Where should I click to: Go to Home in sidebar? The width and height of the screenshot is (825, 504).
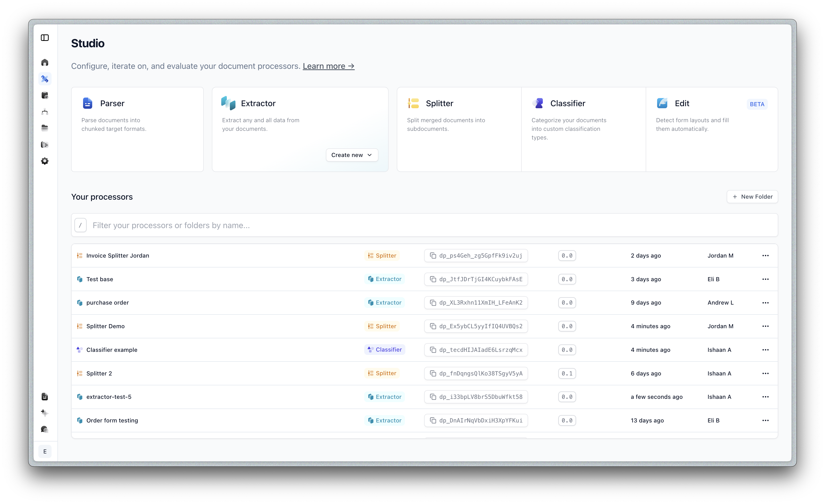pos(45,63)
